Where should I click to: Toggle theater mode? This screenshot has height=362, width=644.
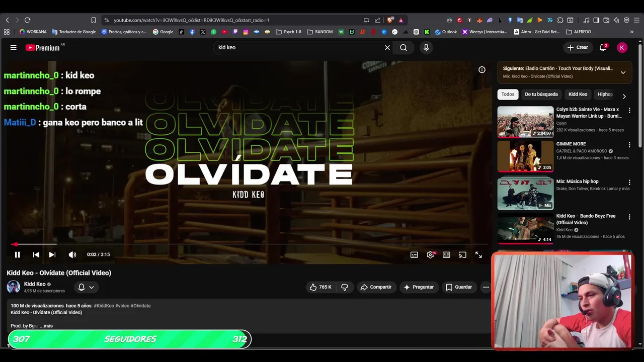pyautogui.click(x=446, y=255)
